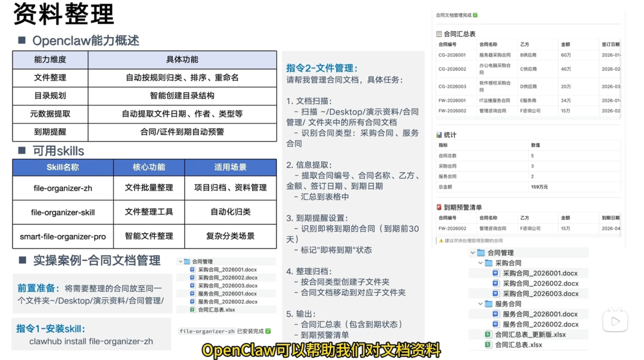Click the 指令1-安装skill heading
Image resolution: width=644 pixels, height=360 pixels.
51,329
